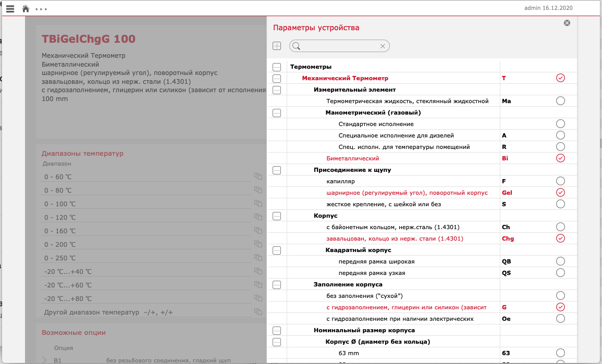This screenshot has width=602, height=364.
Task: Toggle the Биметаллический Bi selection
Action: click(x=560, y=158)
